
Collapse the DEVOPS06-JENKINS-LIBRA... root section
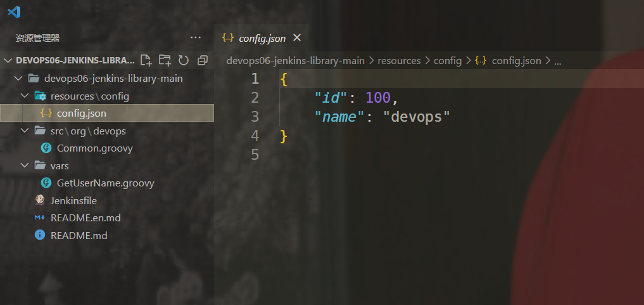pos(8,60)
